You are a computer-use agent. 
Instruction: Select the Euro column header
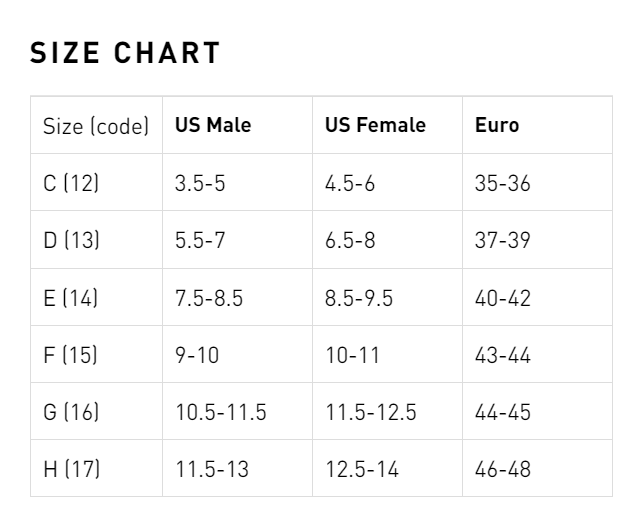click(x=497, y=126)
